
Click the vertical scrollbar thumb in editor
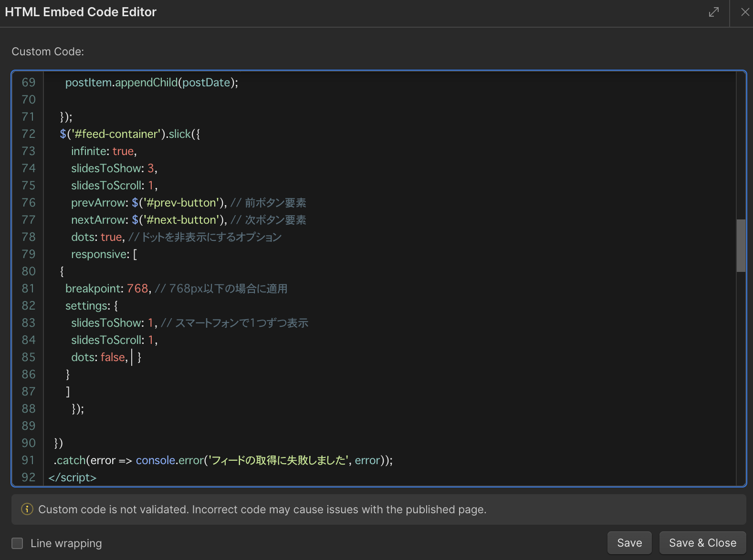click(x=741, y=246)
